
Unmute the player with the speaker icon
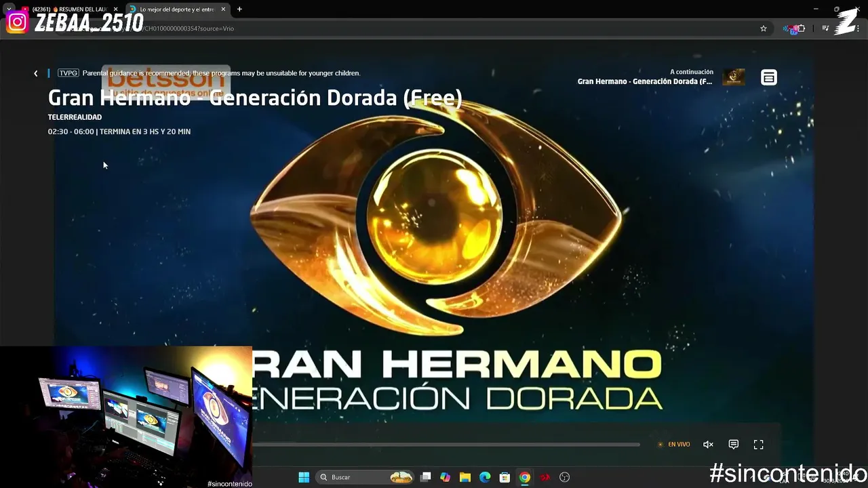pyautogui.click(x=708, y=445)
